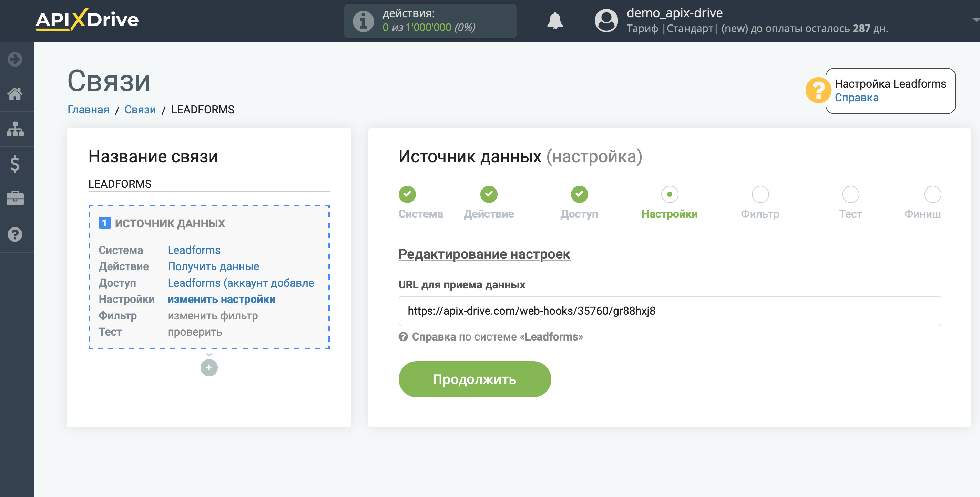Open the APIXDrive logo home link

[x=87, y=19]
